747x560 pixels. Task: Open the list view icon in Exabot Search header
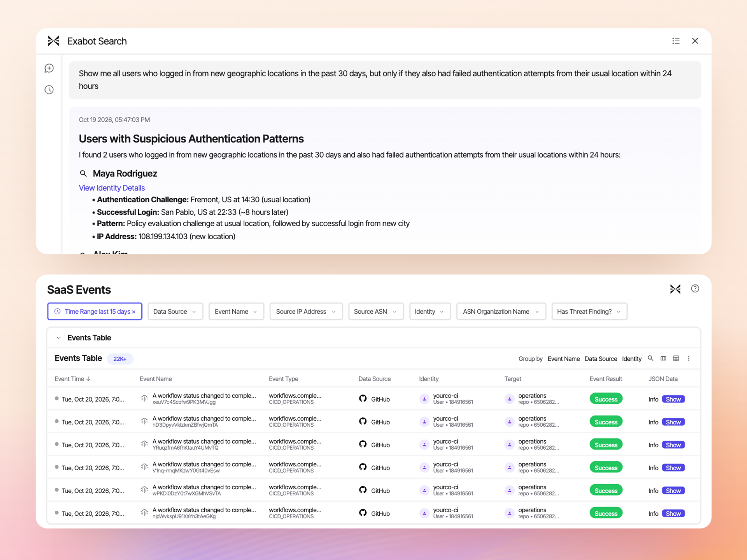pyautogui.click(x=676, y=41)
